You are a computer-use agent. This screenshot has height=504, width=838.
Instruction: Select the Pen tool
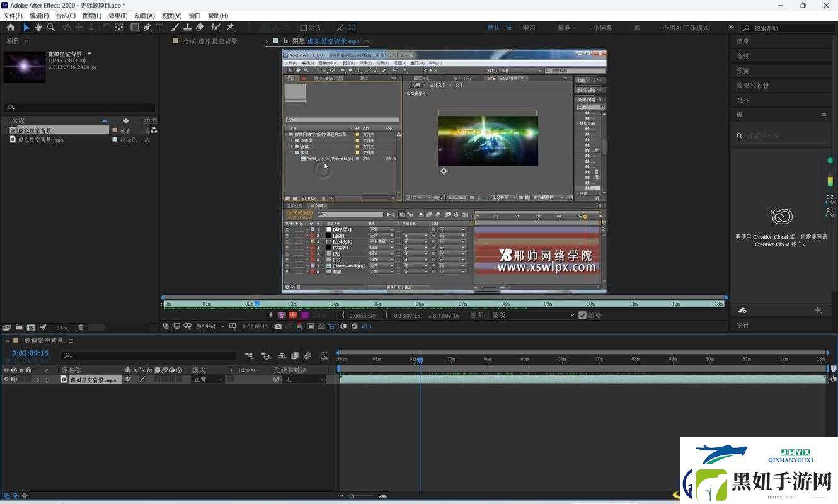click(147, 28)
